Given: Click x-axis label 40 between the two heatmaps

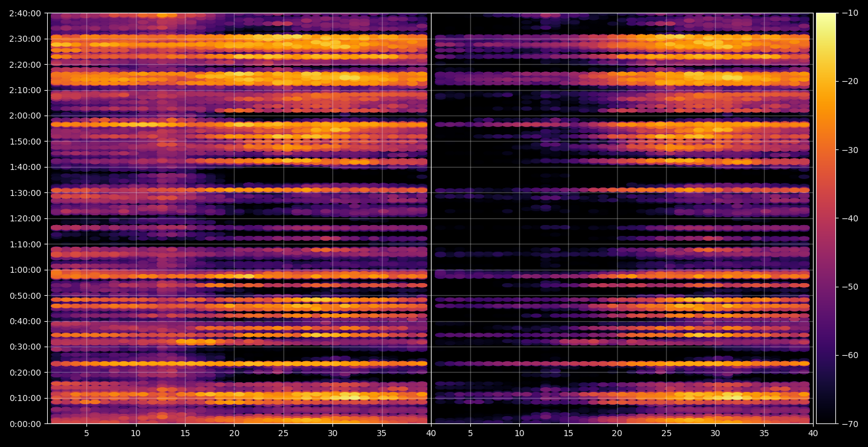Looking at the screenshot, I should [x=431, y=434].
